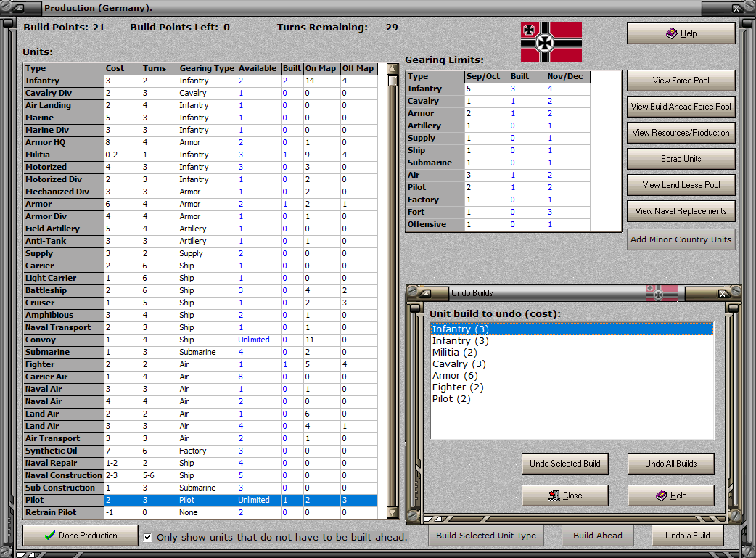Select the Amphibious unit row
The image size is (756, 558).
[x=200, y=315]
